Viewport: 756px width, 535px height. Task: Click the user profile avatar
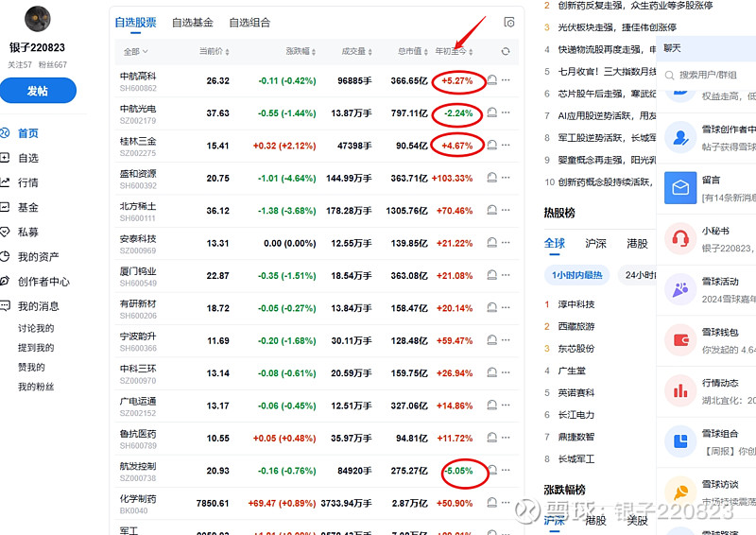[37, 19]
